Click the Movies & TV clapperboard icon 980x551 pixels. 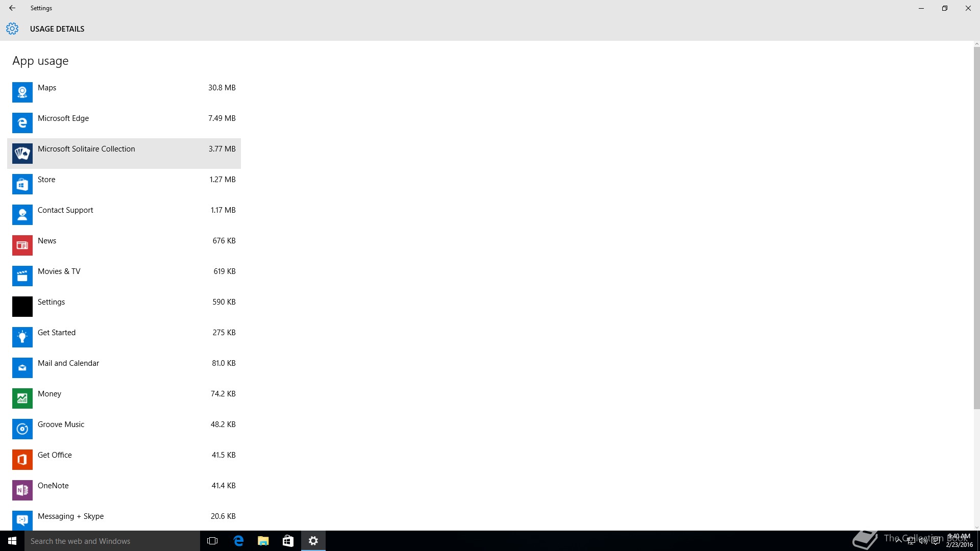[22, 276]
